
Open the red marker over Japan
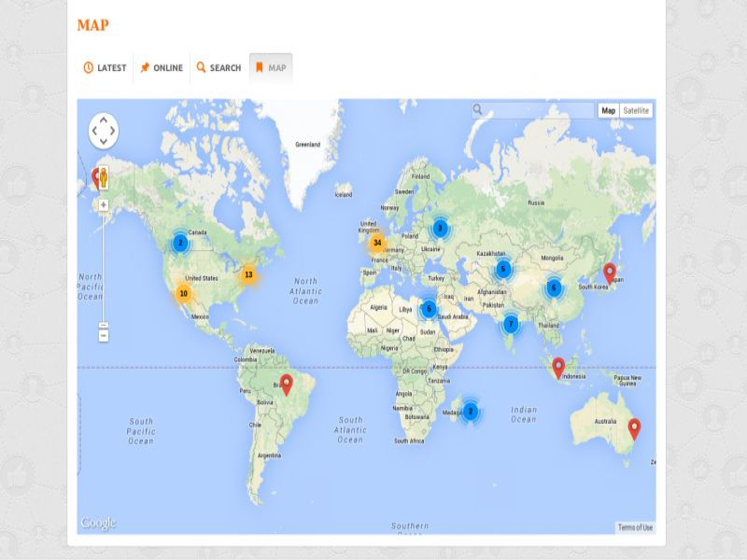click(610, 273)
